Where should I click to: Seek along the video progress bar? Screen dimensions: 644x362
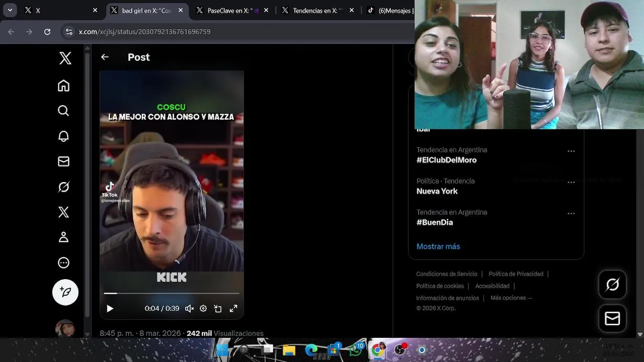[172, 293]
